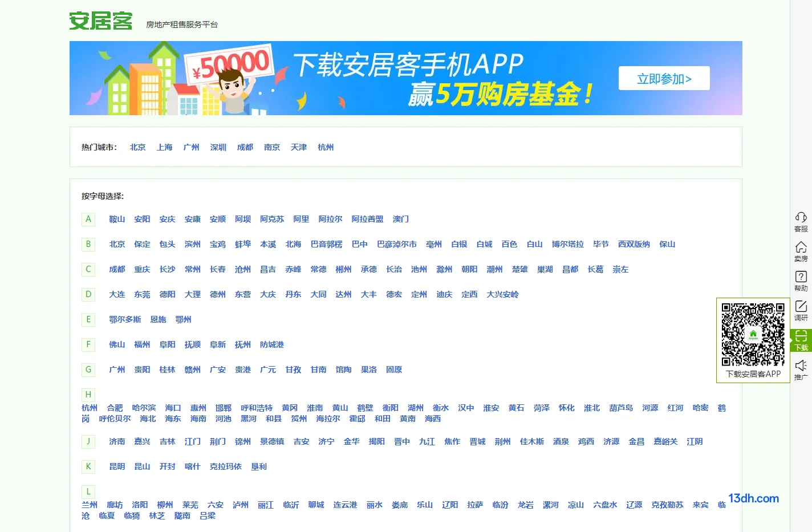Open city 呼伦贝尔 in row H
812x532 pixels.
coord(115,419)
